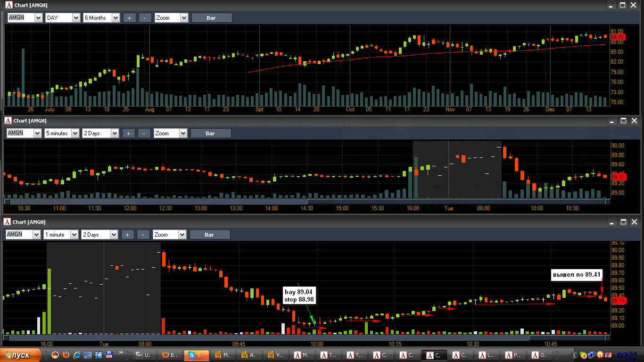Viewport: 644px width, 362px height.
Task: Click the minus zoom icon on 5 minutes chart
Action: 144,133
